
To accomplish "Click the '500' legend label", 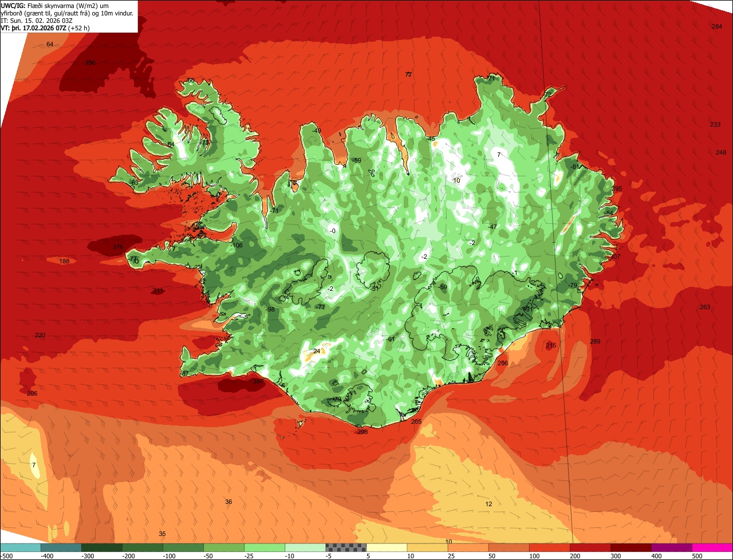I will coord(698,556).
